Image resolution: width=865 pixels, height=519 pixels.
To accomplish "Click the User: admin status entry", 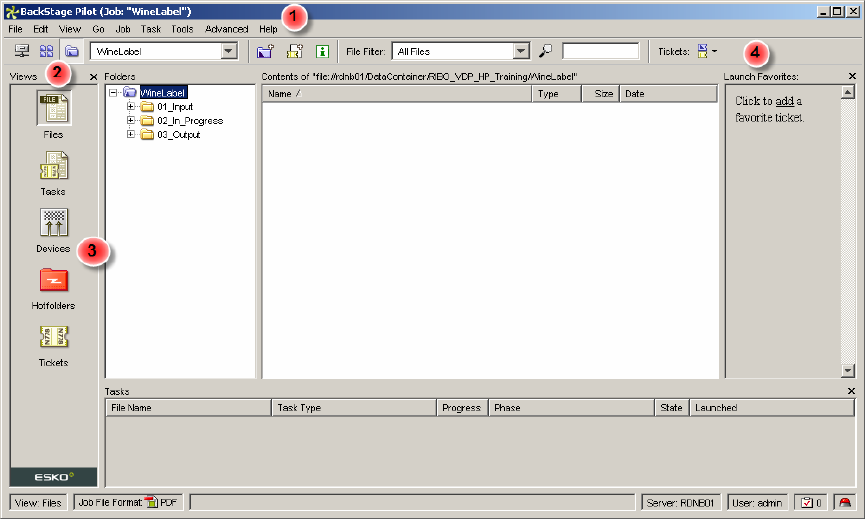I will coord(757,502).
